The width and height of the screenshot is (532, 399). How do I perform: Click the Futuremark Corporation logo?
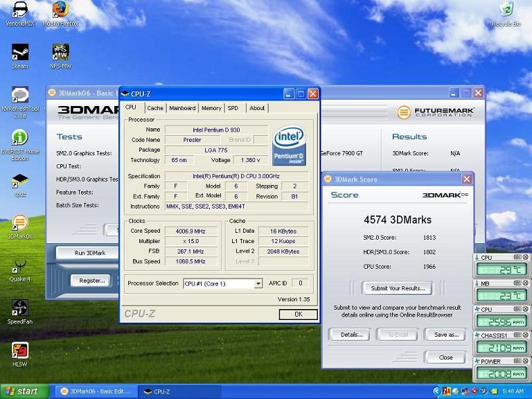tap(435, 112)
